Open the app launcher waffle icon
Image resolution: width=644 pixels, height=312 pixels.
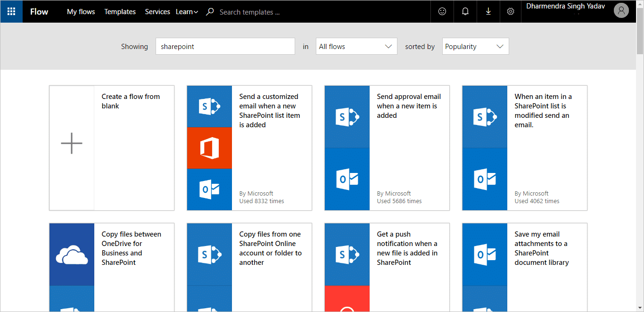pyautogui.click(x=11, y=11)
